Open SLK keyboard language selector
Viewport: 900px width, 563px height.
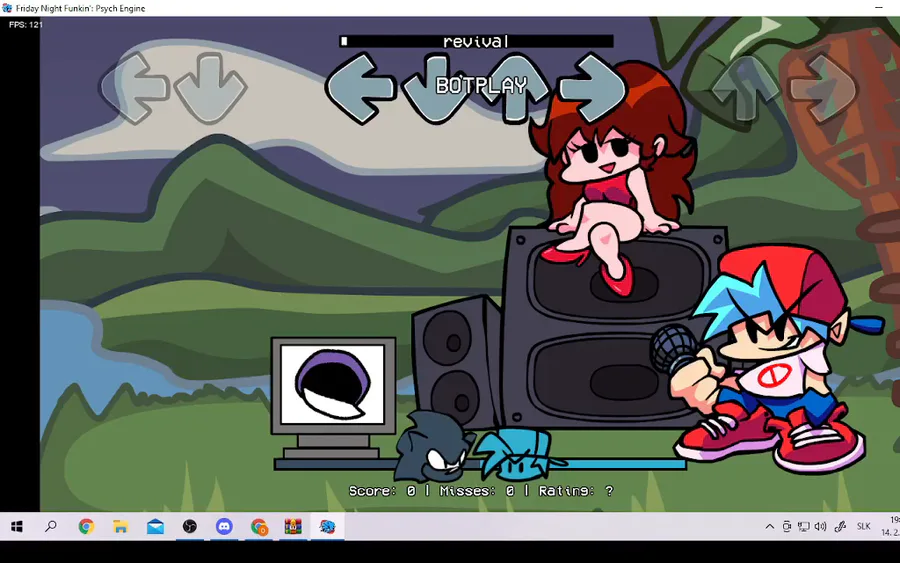tap(863, 526)
